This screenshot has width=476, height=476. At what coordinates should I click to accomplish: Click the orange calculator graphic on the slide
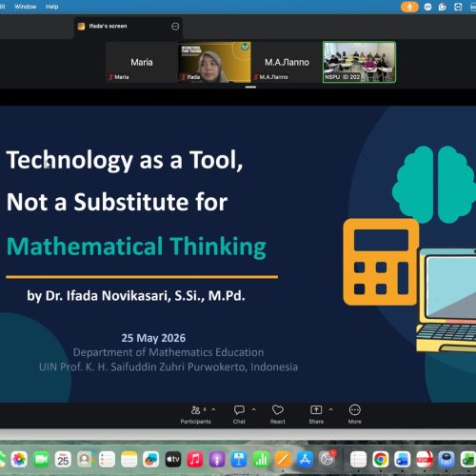click(x=381, y=262)
